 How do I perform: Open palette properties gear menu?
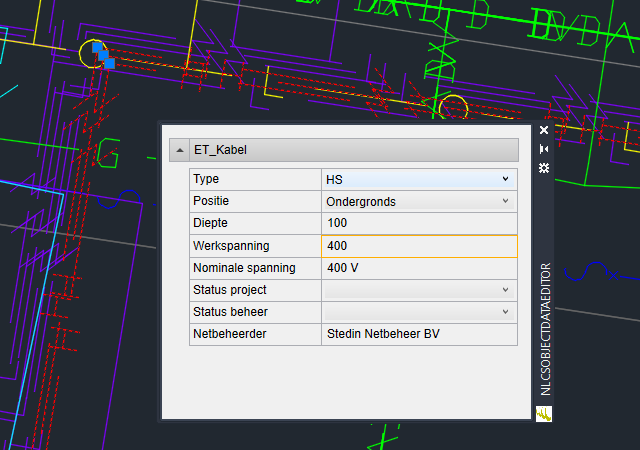click(544, 166)
